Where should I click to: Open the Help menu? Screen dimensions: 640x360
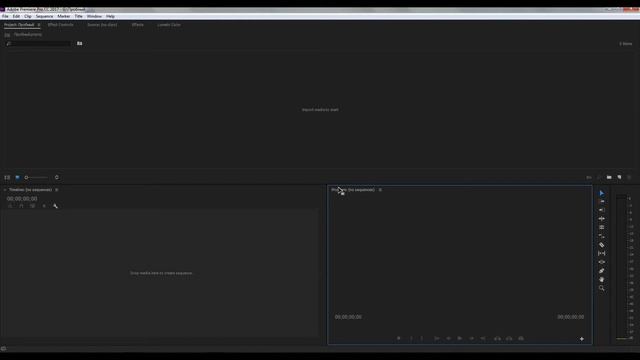click(x=110, y=16)
